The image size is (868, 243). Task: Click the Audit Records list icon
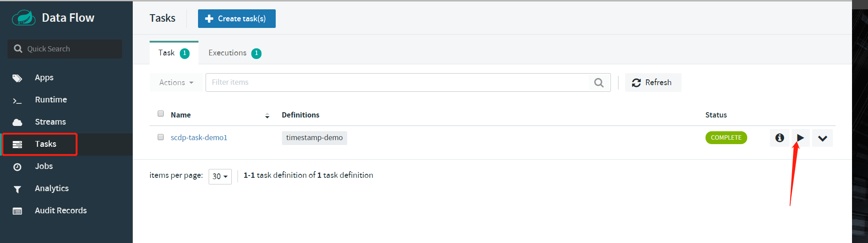pos(17,211)
